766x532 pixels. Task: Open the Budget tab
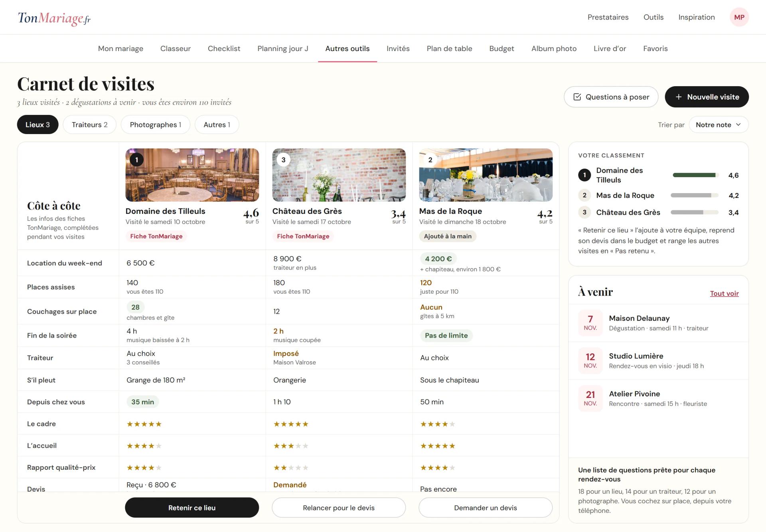[501, 48]
